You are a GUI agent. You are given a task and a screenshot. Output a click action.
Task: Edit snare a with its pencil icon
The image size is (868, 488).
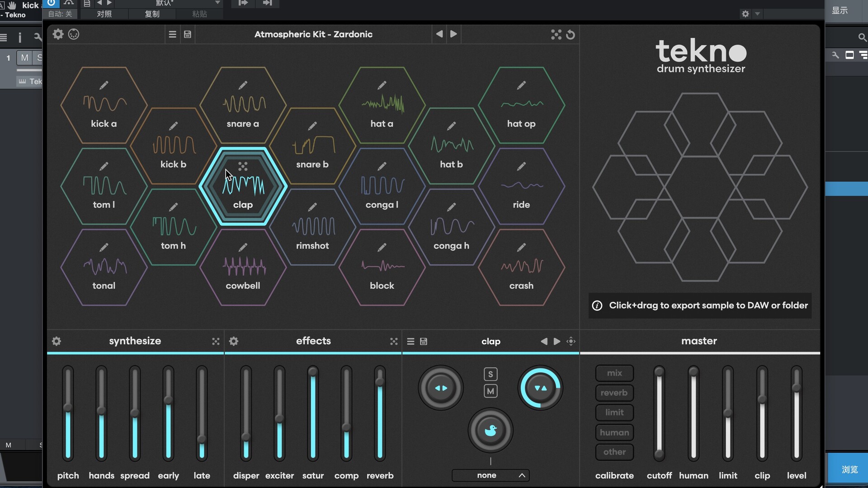[x=243, y=85]
